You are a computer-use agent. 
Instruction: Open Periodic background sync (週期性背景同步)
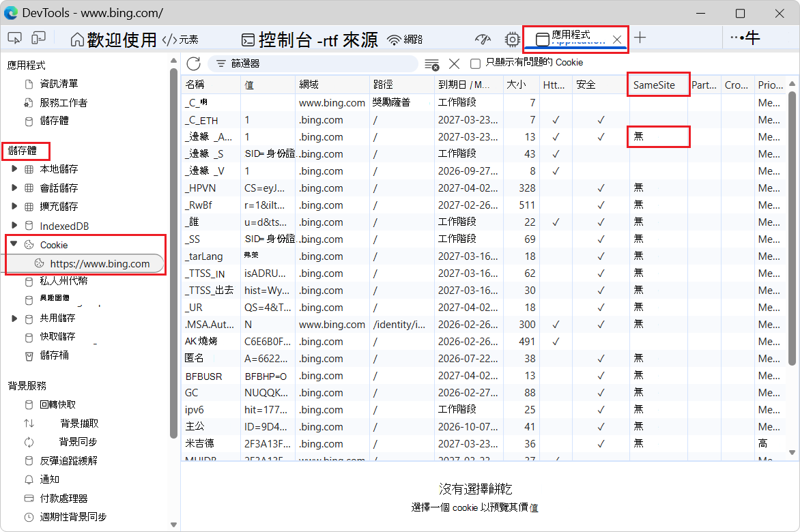pyautogui.click(x=73, y=517)
